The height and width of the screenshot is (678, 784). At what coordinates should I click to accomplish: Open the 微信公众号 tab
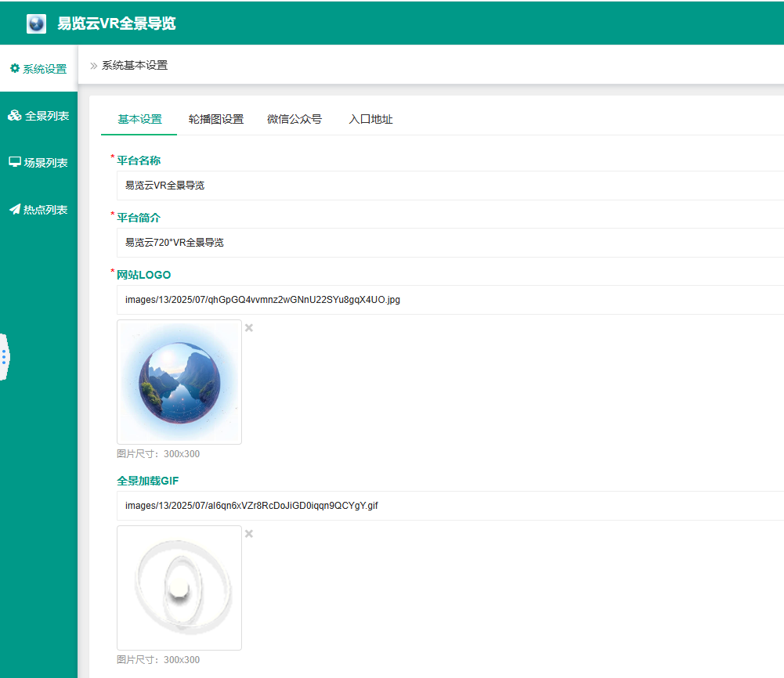pos(295,119)
